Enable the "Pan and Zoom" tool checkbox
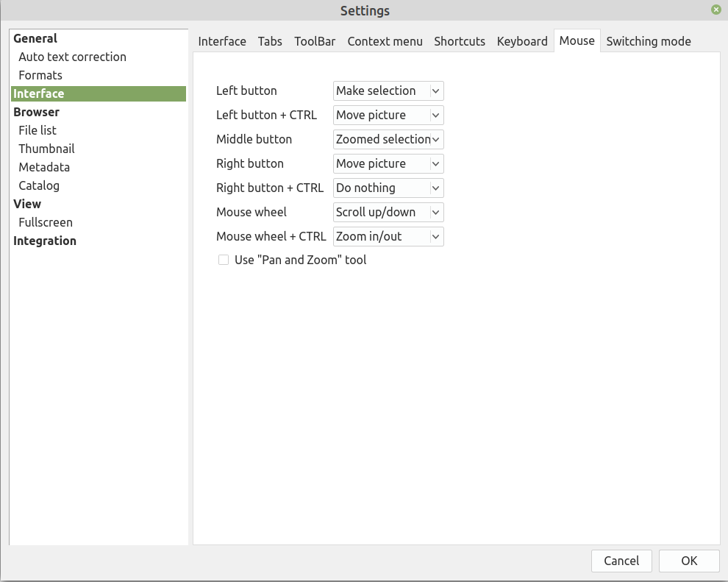The image size is (728, 582). click(x=224, y=260)
